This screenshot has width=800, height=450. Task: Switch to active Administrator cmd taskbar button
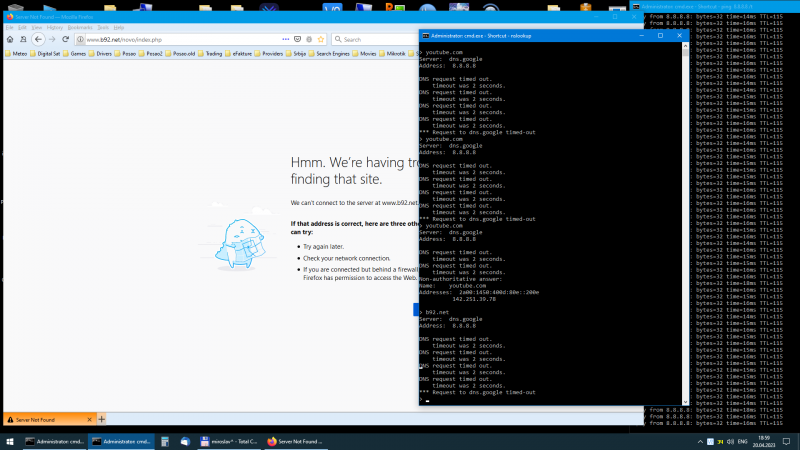pyautogui.click(x=121, y=441)
